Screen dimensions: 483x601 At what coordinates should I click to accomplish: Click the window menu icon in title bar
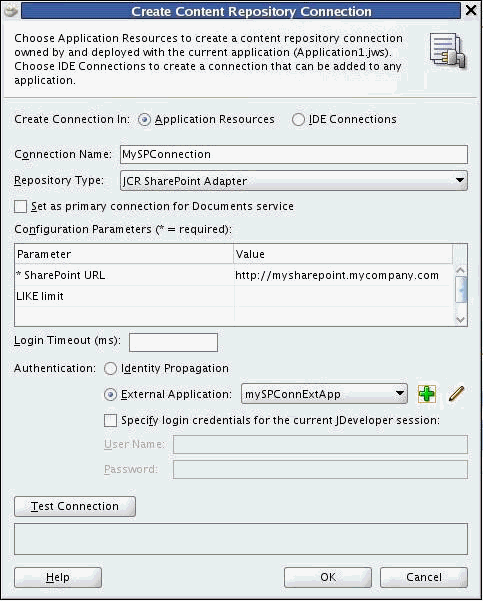(x=11, y=10)
